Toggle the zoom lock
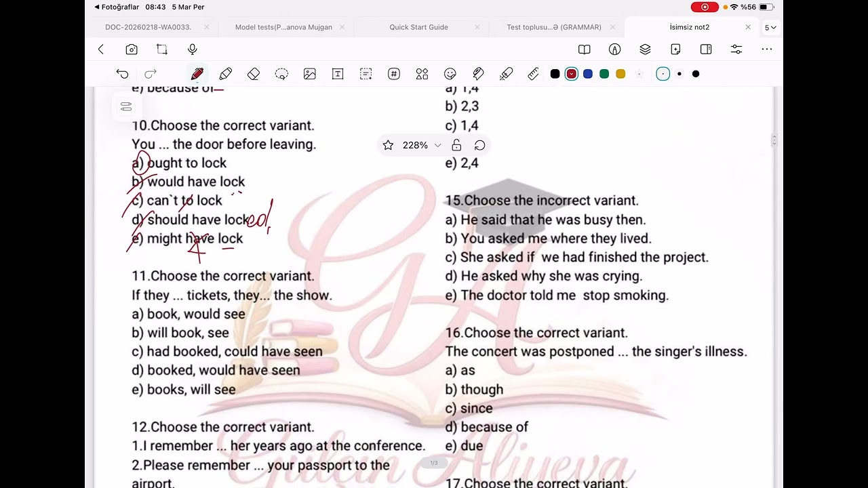868x488 pixels. click(456, 145)
